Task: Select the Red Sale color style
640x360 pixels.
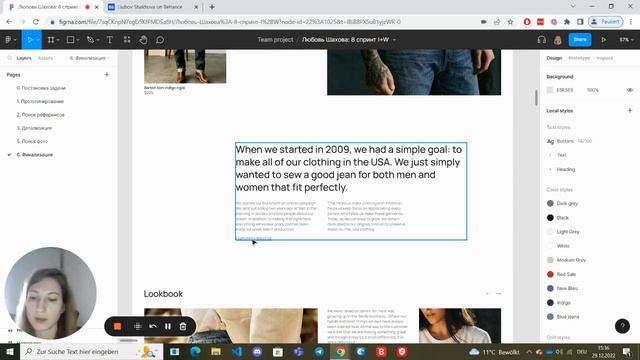Action: 562,274
